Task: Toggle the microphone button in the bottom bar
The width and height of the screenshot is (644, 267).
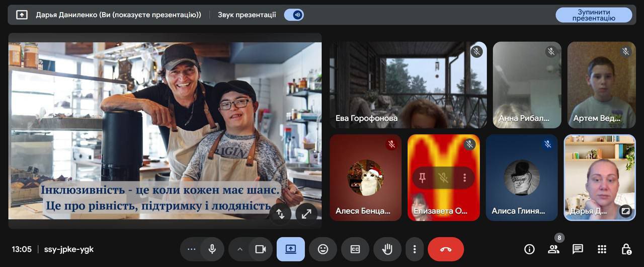Action: [212, 249]
